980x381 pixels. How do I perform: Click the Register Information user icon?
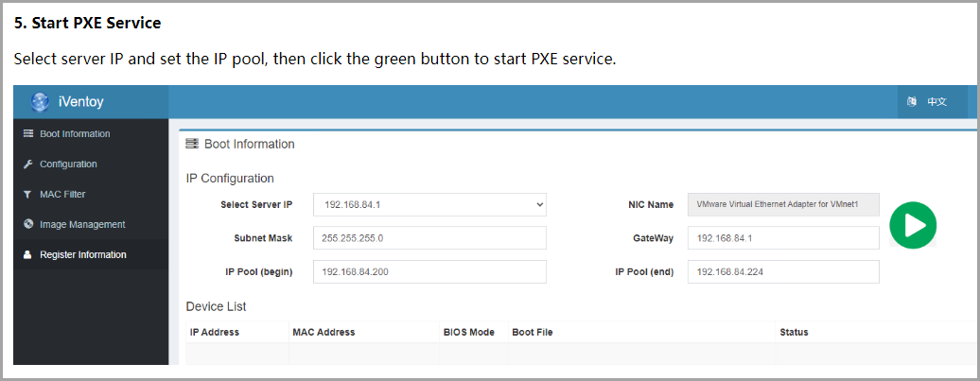27,255
